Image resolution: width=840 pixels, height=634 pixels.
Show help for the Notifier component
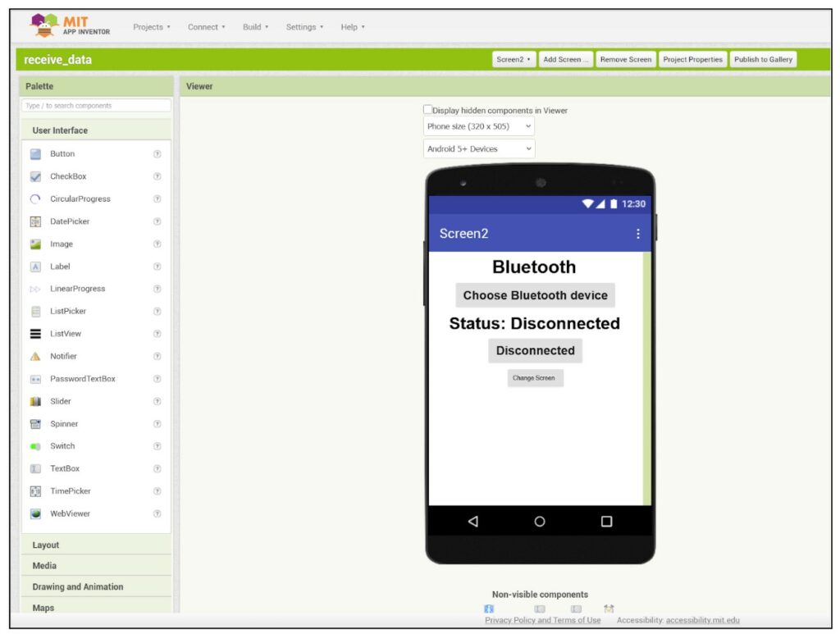pyautogui.click(x=157, y=356)
